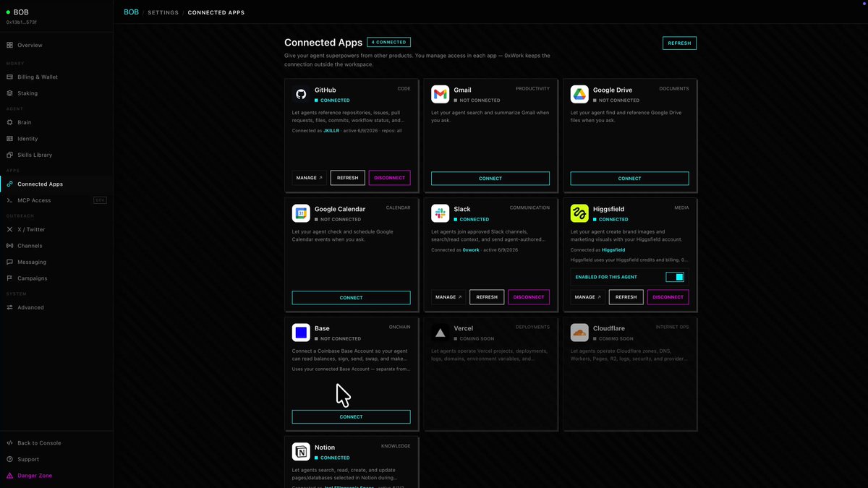The height and width of the screenshot is (488, 868).
Task: Click the Settings breadcrumb
Action: coord(163,12)
